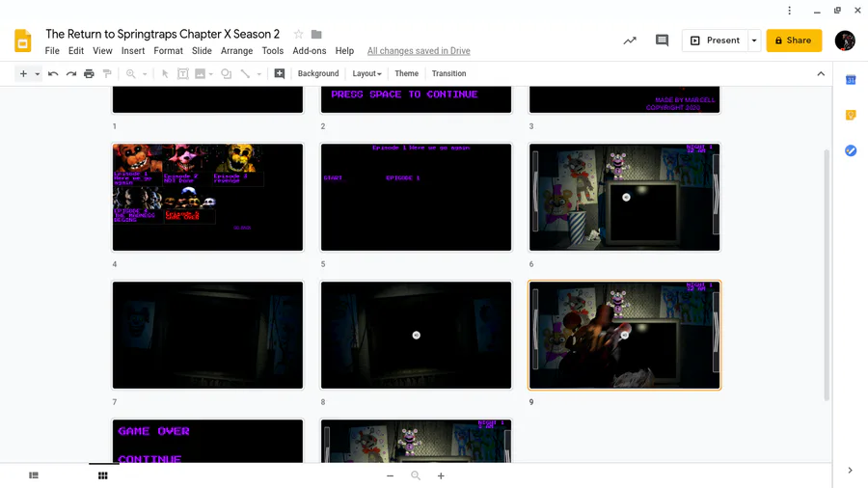Hide the menus with the chevron
The width and height of the screenshot is (868, 488).
pyautogui.click(x=821, y=73)
